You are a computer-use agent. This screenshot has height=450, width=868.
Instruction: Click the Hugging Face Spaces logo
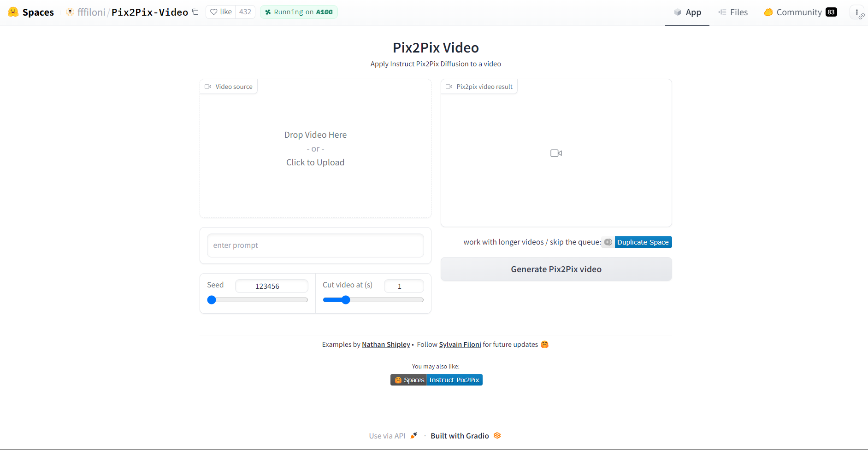pos(13,12)
